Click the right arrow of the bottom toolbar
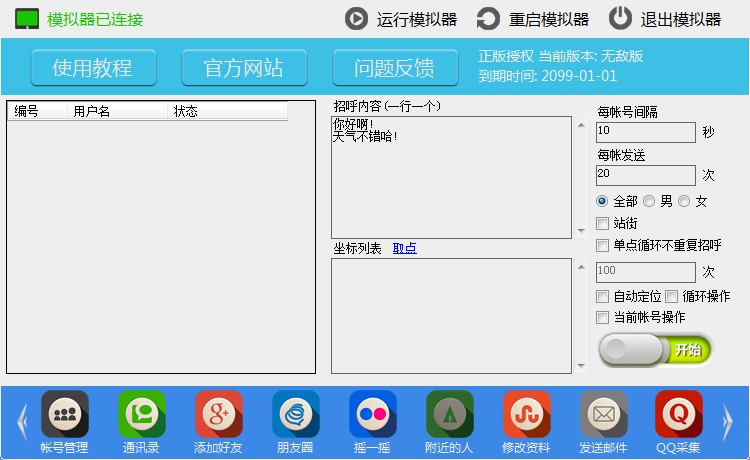This screenshot has height=460, width=750. (728, 422)
